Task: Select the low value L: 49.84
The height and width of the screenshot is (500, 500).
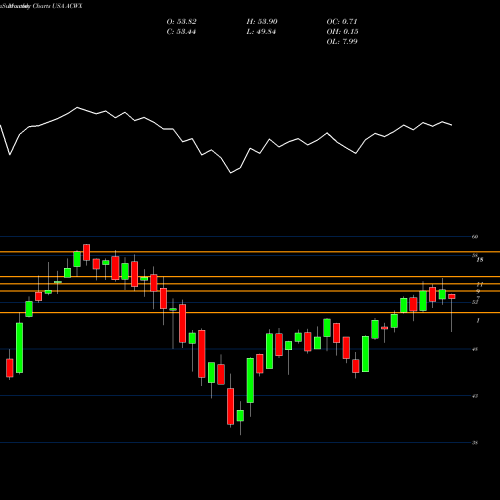Action: click(x=261, y=32)
